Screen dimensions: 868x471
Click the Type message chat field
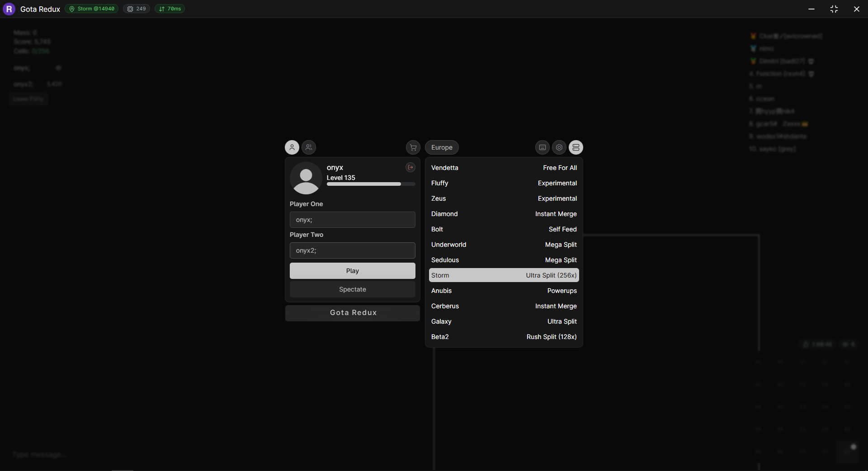point(70,454)
